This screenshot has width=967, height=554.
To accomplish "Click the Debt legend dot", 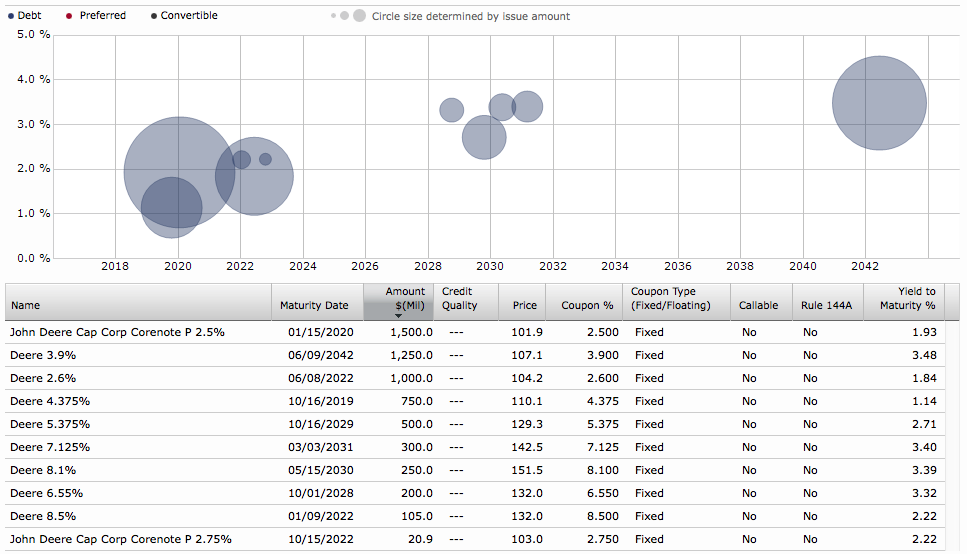I will pyautogui.click(x=10, y=16).
